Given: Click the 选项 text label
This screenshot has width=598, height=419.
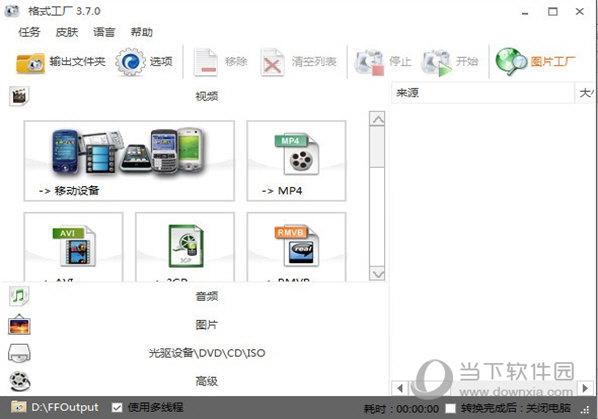Looking at the screenshot, I should click(x=161, y=61).
